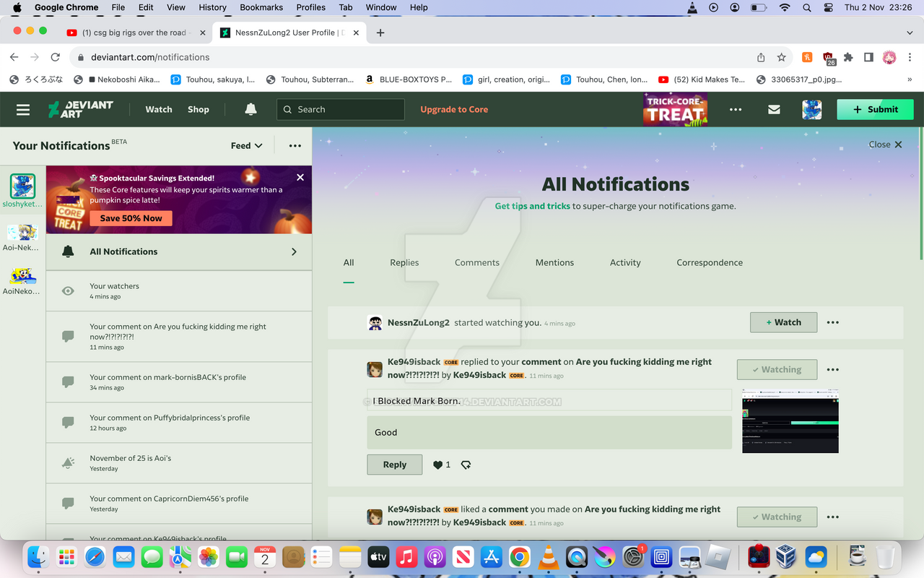Click Close on notifications panel

(885, 144)
